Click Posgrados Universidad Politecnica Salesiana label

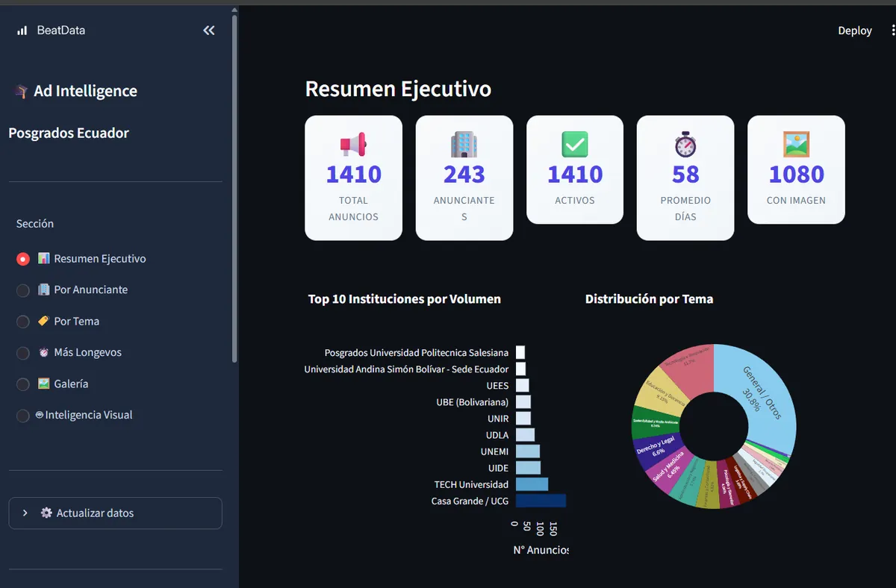click(417, 352)
